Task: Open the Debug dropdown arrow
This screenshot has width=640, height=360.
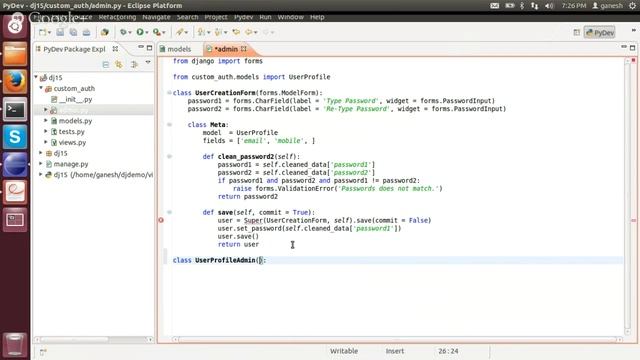Action: click(x=130, y=33)
